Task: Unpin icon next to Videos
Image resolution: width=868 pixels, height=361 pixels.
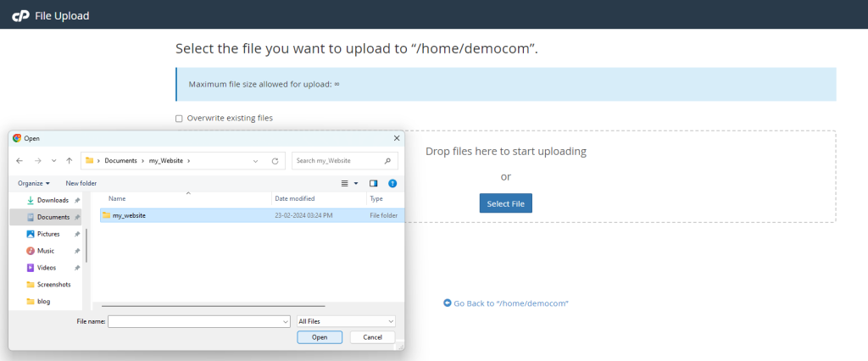Action: coord(77,268)
